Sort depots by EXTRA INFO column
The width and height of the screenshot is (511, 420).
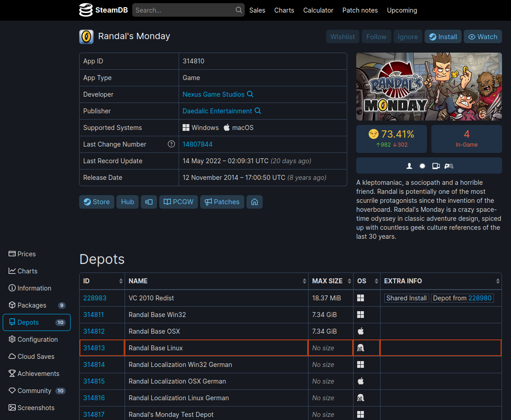[441, 281]
